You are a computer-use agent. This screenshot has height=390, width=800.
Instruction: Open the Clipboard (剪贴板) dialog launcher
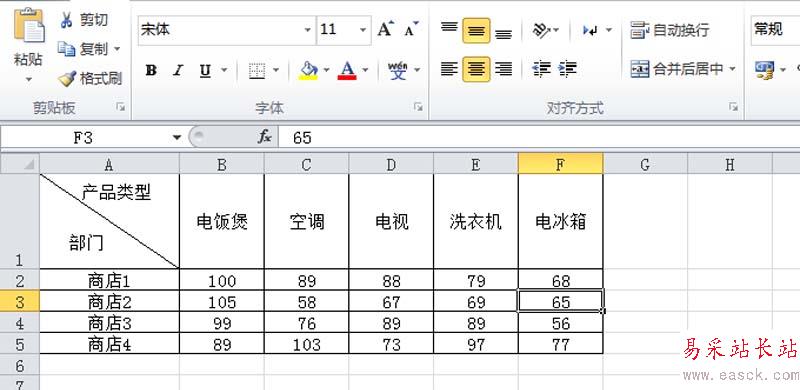pyautogui.click(x=120, y=107)
